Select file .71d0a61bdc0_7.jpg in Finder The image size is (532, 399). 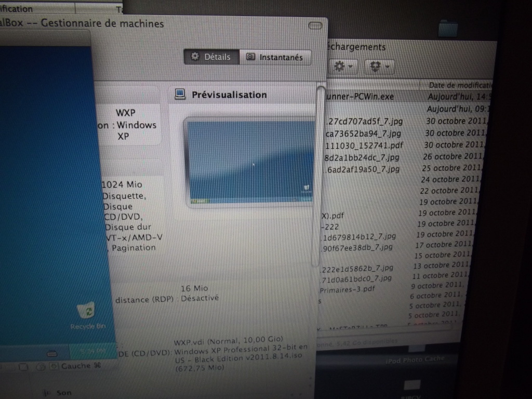(x=355, y=279)
